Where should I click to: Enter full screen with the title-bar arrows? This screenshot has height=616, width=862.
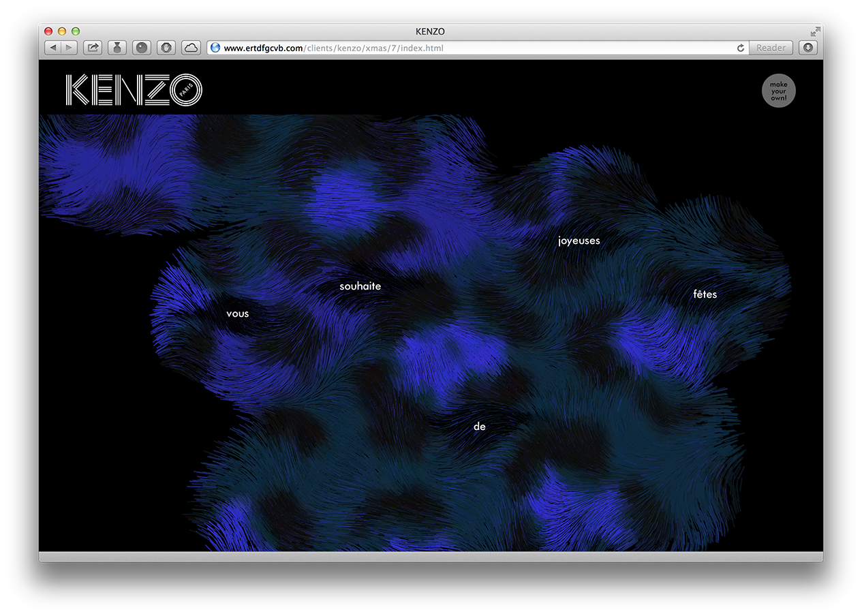[x=816, y=31]
